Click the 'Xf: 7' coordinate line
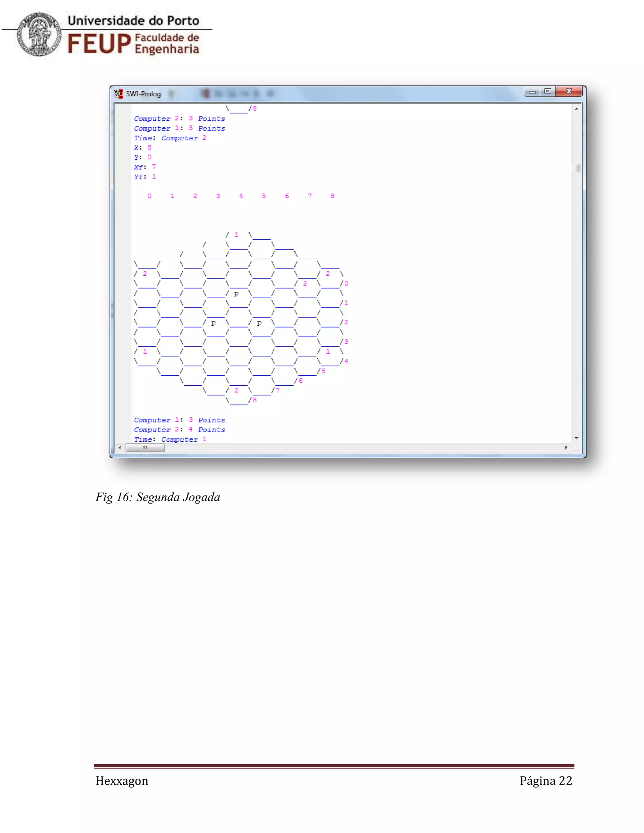Screen dimensions: 644x833 click(x=145, y=167)
